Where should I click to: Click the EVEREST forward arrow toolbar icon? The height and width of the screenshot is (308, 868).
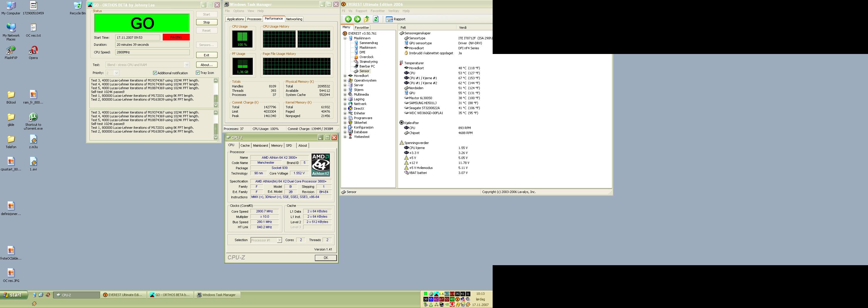click(357, 19)
